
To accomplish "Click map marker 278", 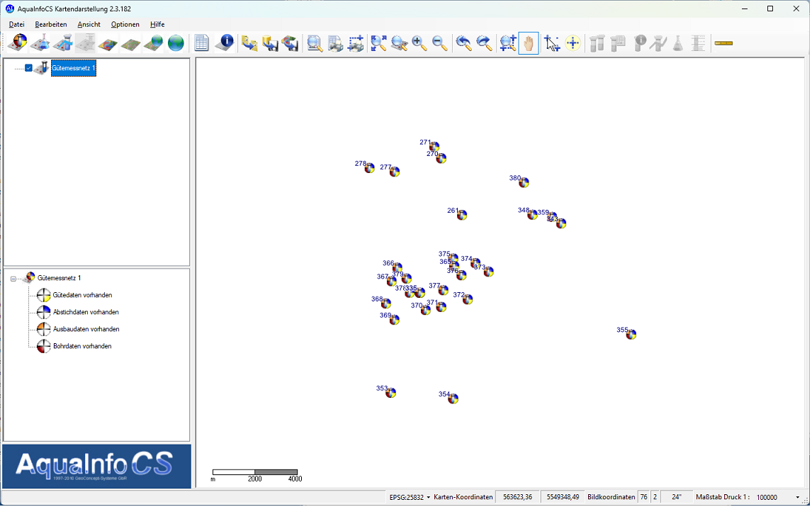I will [370, 168].
